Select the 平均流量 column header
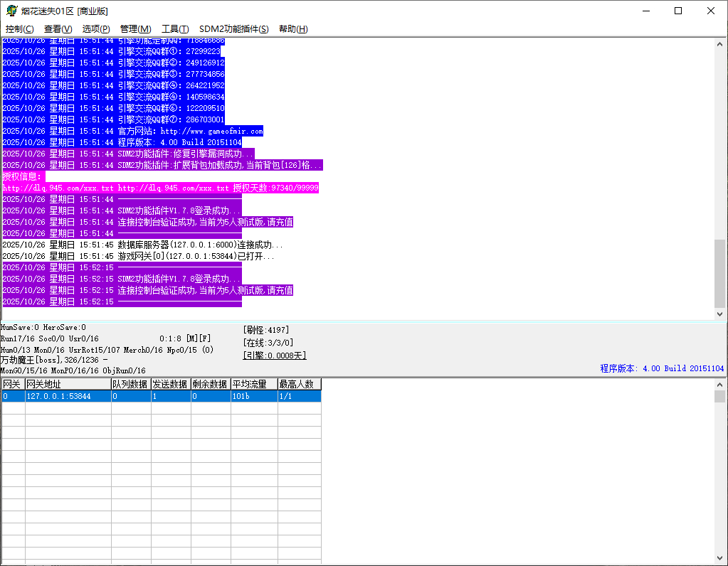Screen dimensions: 728x566 [x=253, y=384]
